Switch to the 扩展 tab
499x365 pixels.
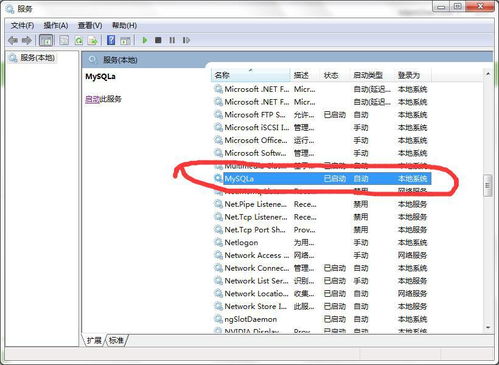(94, 340)
